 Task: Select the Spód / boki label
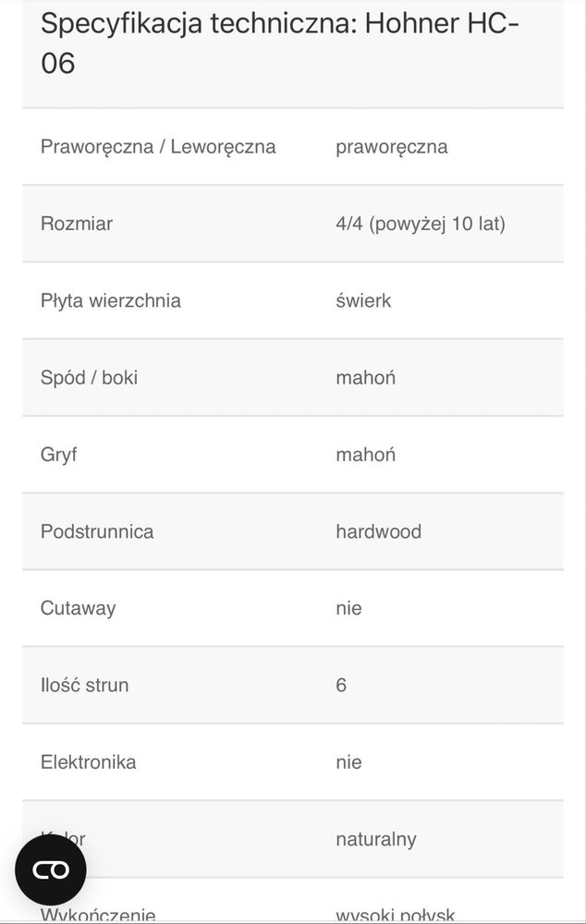click(89, 378)
